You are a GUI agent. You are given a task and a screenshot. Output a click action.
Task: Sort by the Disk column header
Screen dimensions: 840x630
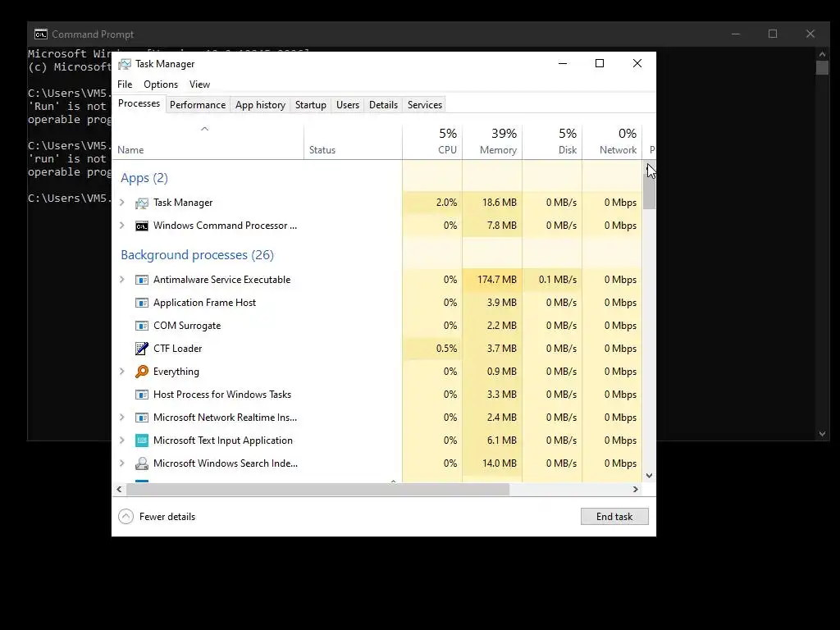552,142
